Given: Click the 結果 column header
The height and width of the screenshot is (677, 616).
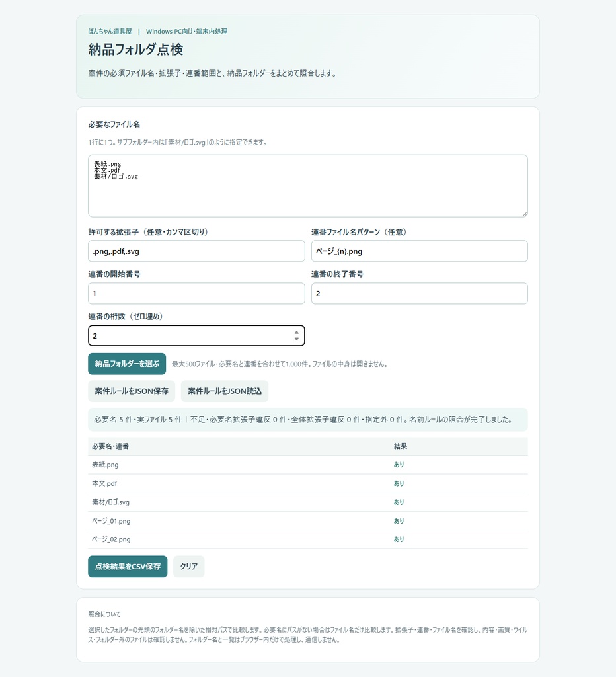Looking at the screenshot, I should (401, 446).
